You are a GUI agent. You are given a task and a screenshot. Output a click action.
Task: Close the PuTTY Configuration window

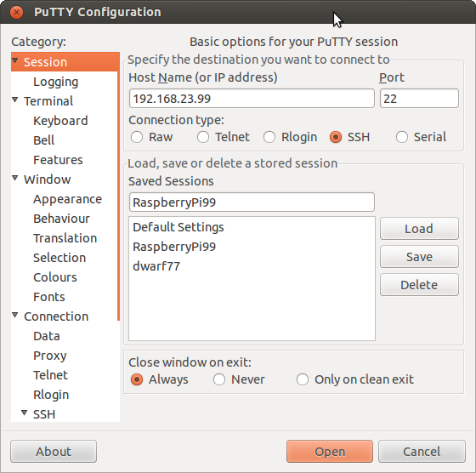click(x=16, y=13)
